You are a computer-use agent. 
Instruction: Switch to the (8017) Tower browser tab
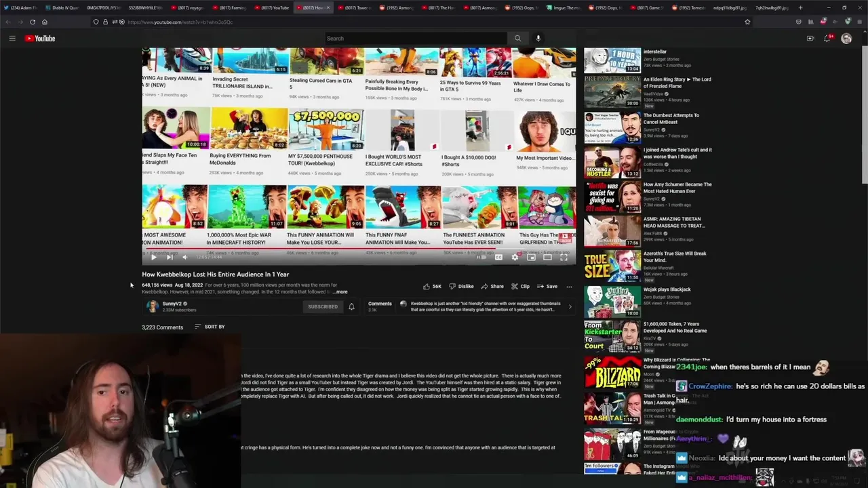(x=354, y=7)
